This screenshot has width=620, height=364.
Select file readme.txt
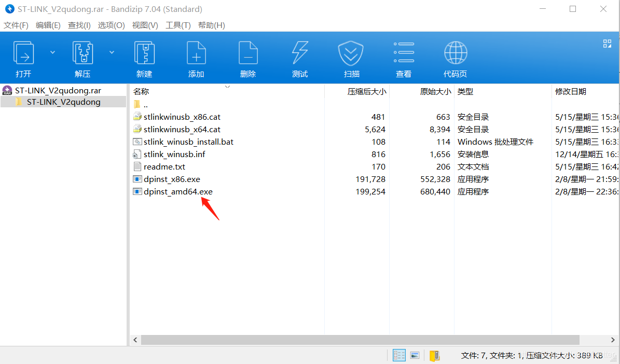click(x=164, y=167)
